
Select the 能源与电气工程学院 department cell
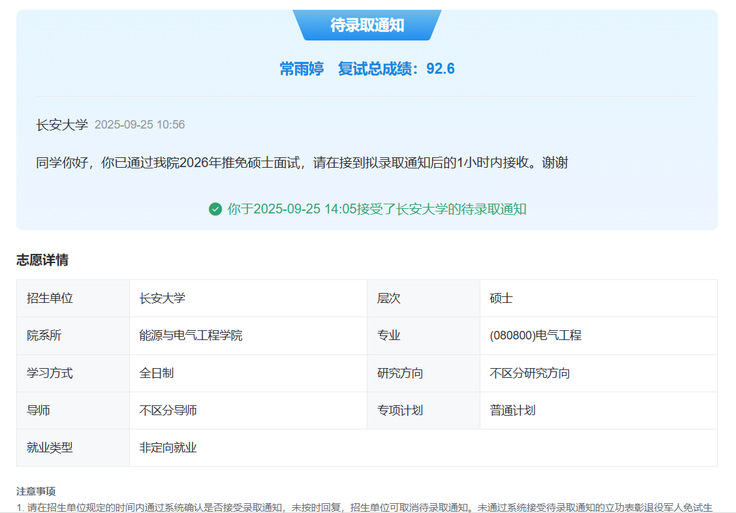coord(190,335)
